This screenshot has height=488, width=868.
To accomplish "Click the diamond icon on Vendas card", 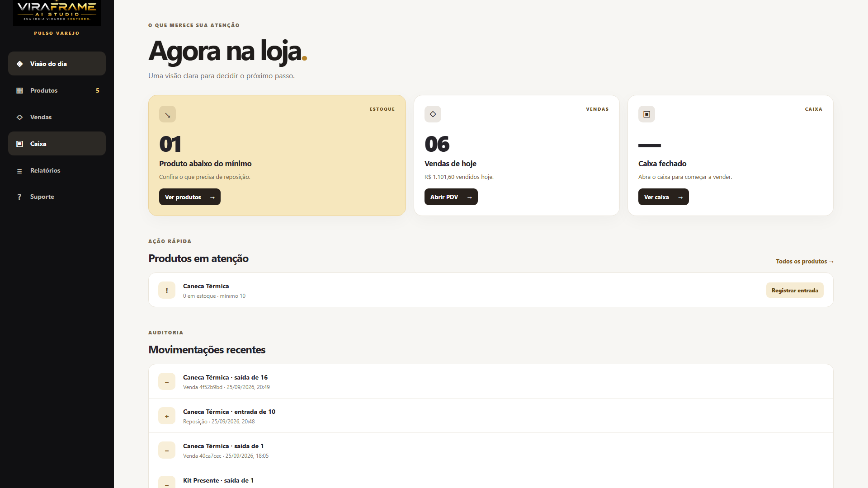I will 433,114.
